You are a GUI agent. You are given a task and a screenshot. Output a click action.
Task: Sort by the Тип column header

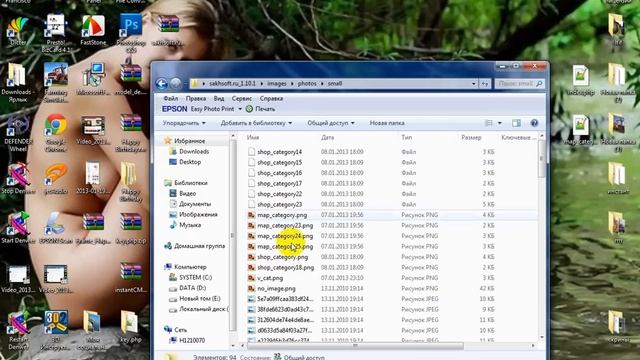[407, 138]
